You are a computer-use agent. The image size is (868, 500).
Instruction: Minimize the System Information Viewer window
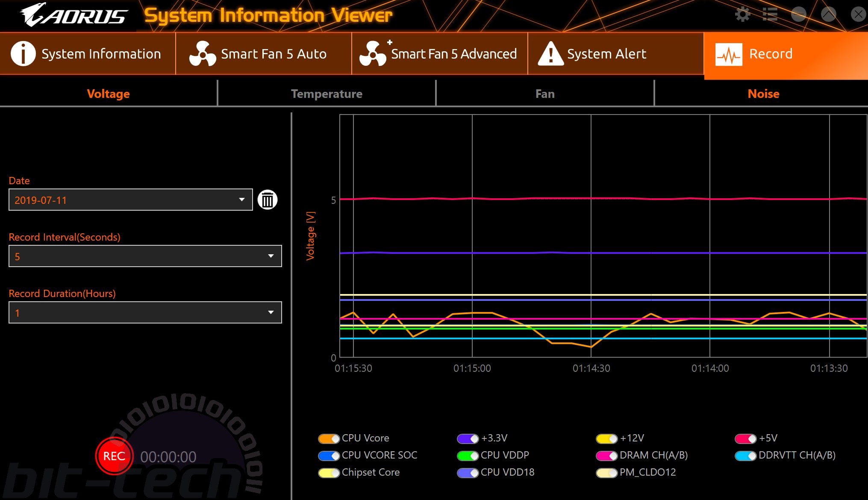pos(799,15)
